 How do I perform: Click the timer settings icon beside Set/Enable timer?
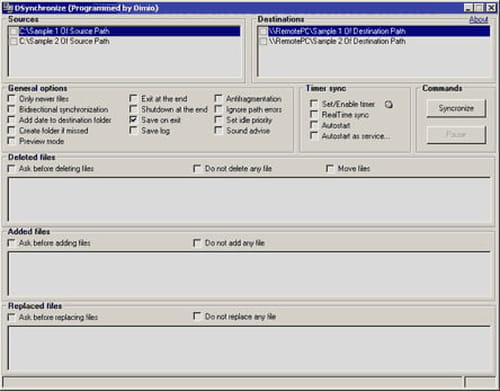[x=389, y=104]
